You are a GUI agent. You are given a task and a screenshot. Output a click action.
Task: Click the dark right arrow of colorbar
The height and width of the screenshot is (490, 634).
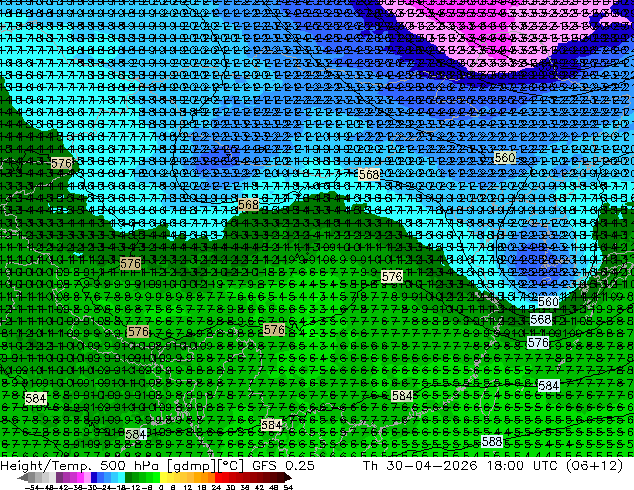(287, 477)
